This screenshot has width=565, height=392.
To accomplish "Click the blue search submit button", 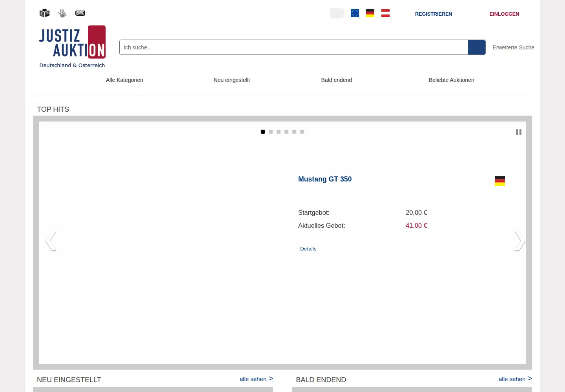I will click(477, 47).
